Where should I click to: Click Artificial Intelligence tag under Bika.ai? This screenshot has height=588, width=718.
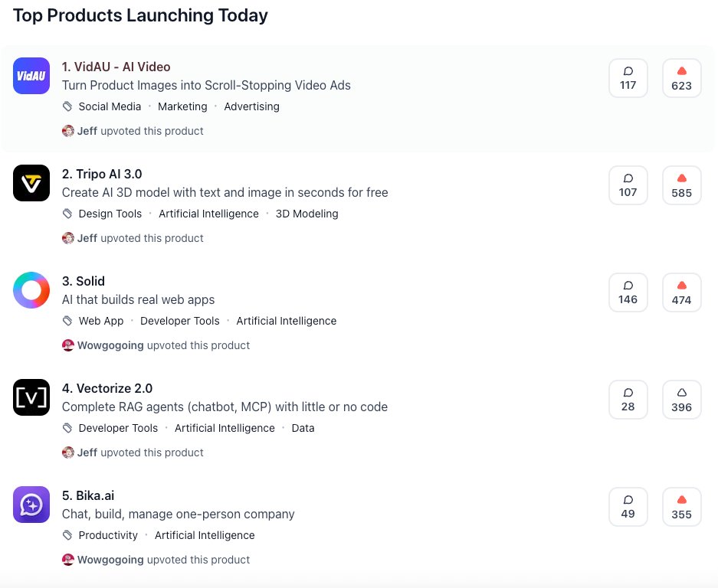coord(205,535)
